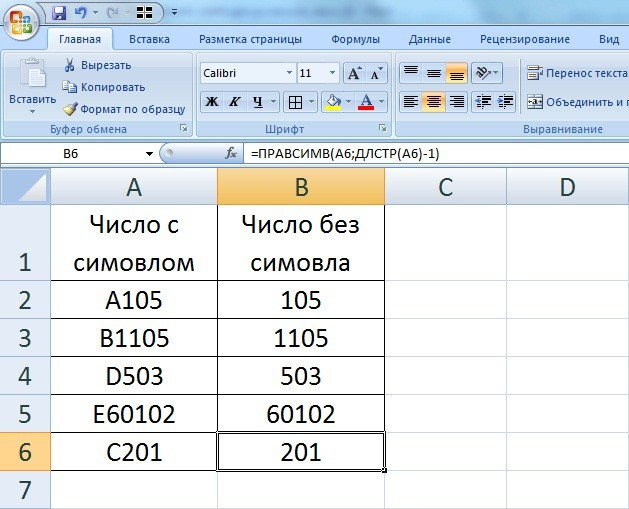Image resolution: width=629 pixels, height=509 pixels.
Task: Click the grid-layout icon in Quick Access toolbar
Action: pos(144,13)
